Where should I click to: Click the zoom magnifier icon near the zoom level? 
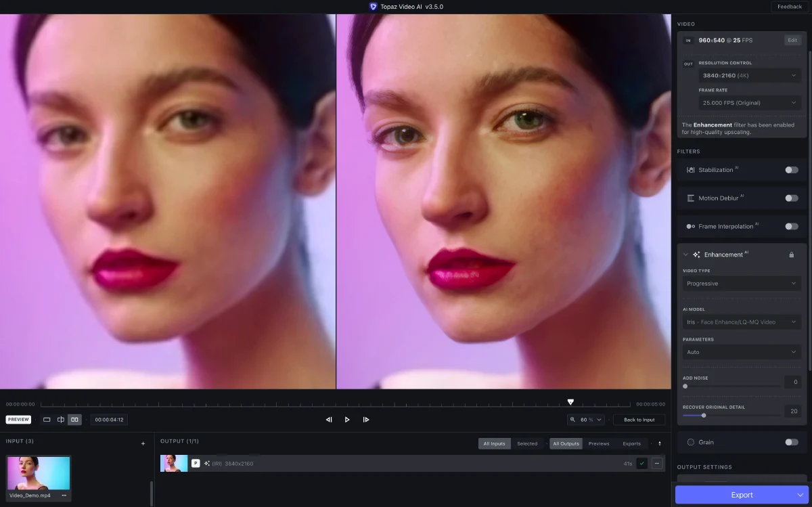574,420
